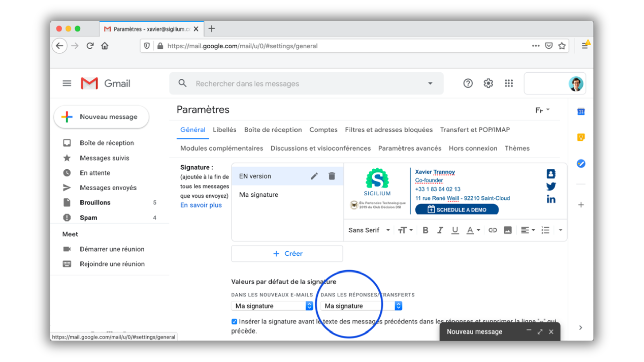Toggle insert signature before quoted text checkbox
644x362 pixels.
(x=234, y=322)
